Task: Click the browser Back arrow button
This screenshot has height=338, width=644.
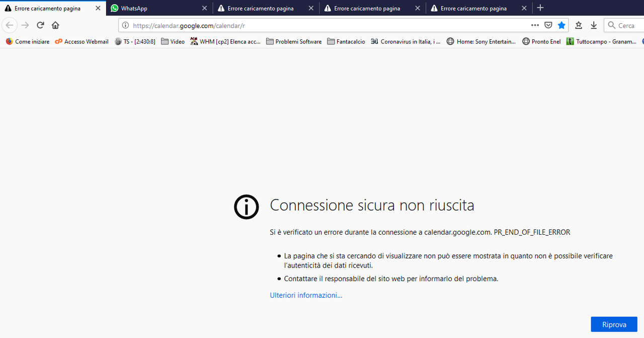Action: click(9, 25)
